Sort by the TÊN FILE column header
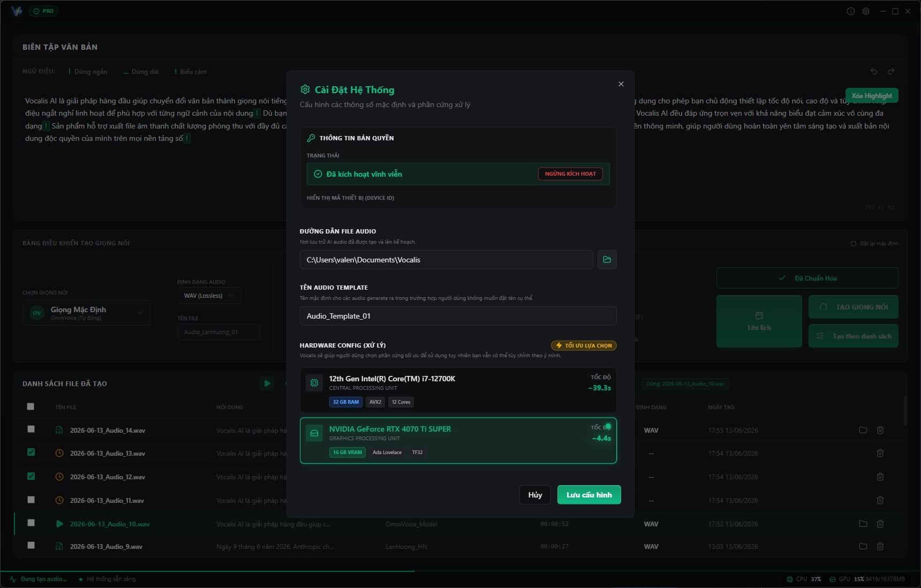Screen dimensions: 921x588 (x=66, y=408)
